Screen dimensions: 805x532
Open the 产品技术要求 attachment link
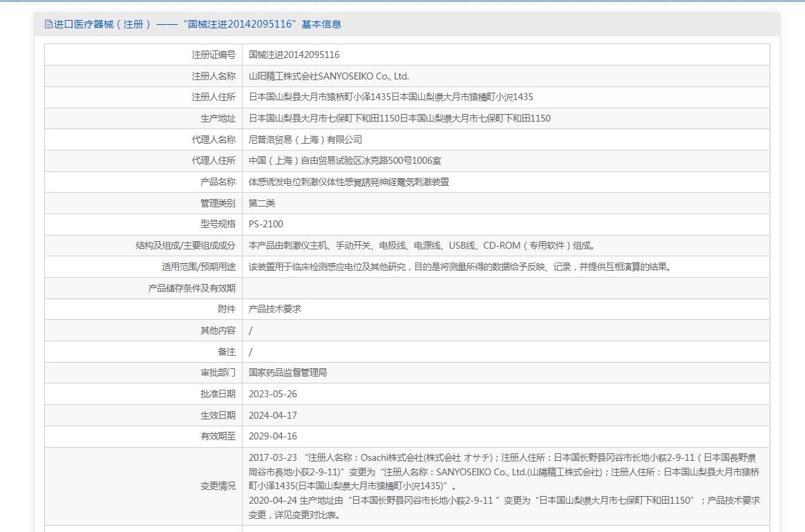tap(274, 309)
